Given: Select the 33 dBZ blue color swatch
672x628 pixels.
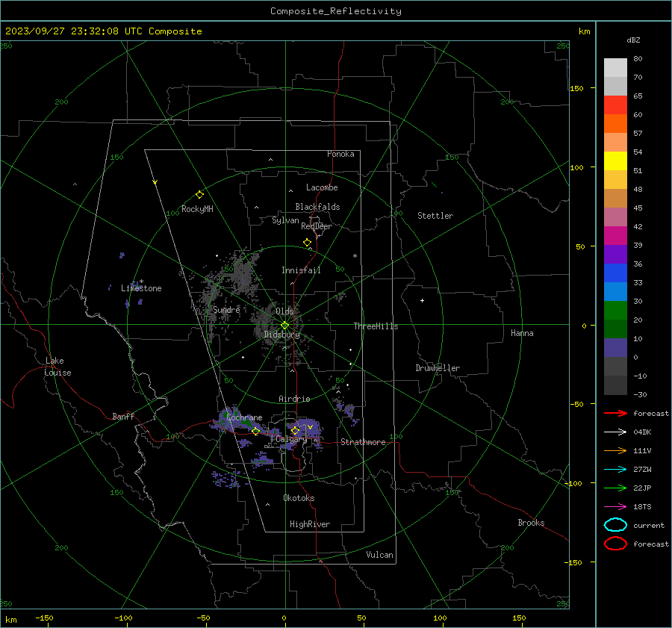Looking at the screenshot, I should pyautogui.click(x=615, y=291).
